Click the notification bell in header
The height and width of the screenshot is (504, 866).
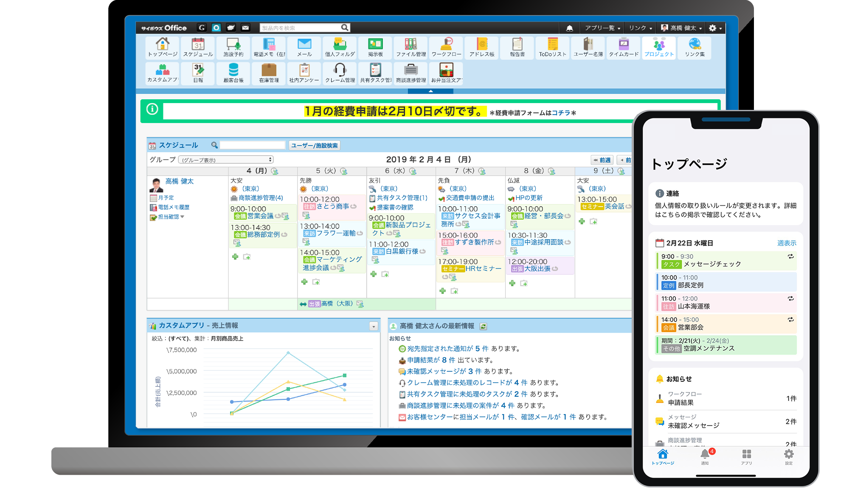[x=569, y=28]
